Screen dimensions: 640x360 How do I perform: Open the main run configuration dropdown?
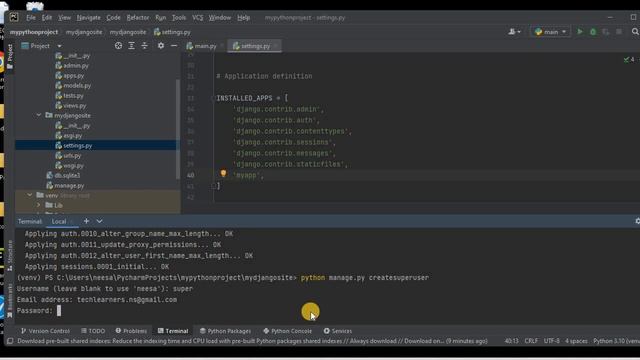(550, 32)
